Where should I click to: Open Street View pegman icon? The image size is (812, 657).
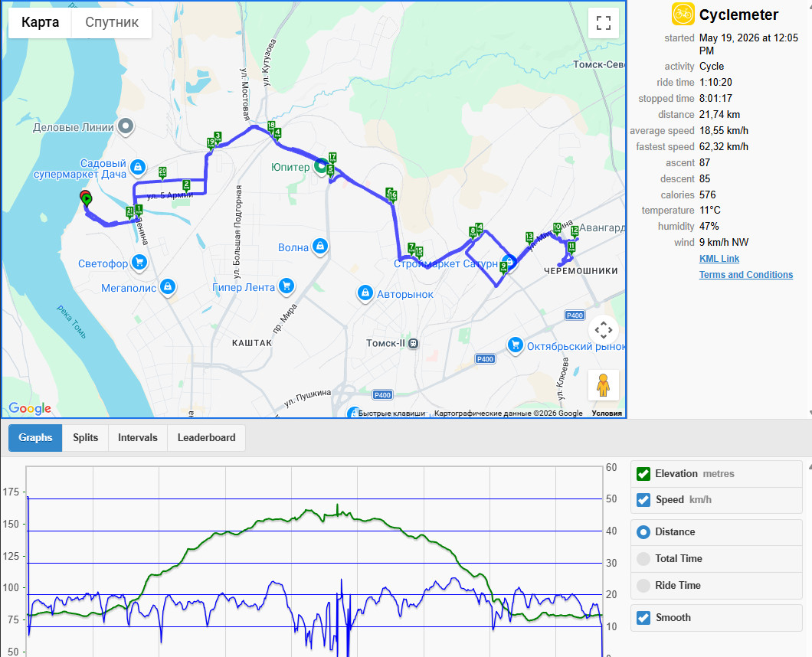click(x=604, y=385)
